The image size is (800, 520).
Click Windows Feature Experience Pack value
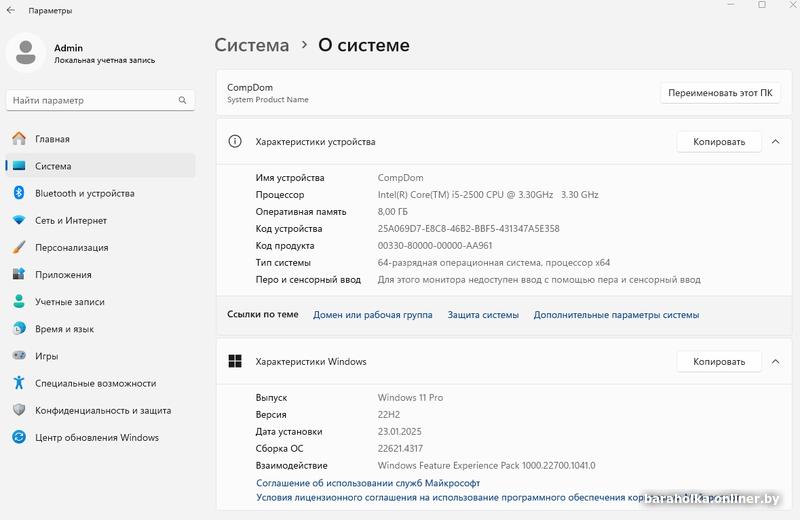click(486, 465)
